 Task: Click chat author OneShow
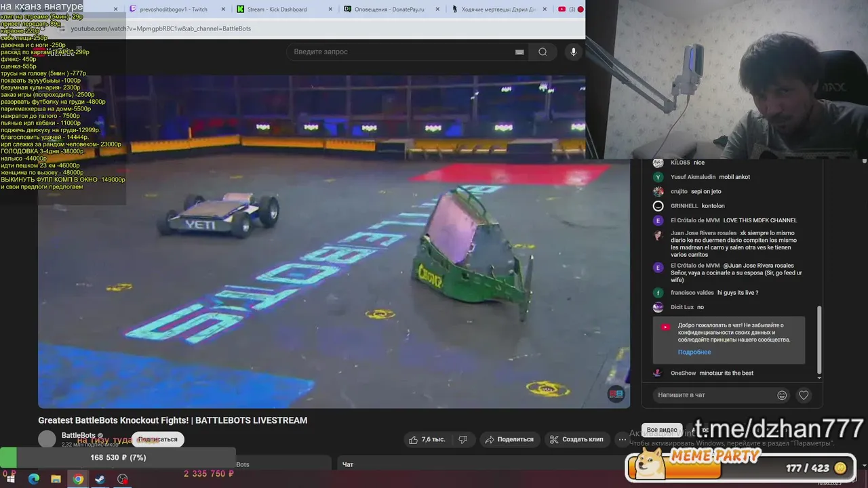pos(684,373)
